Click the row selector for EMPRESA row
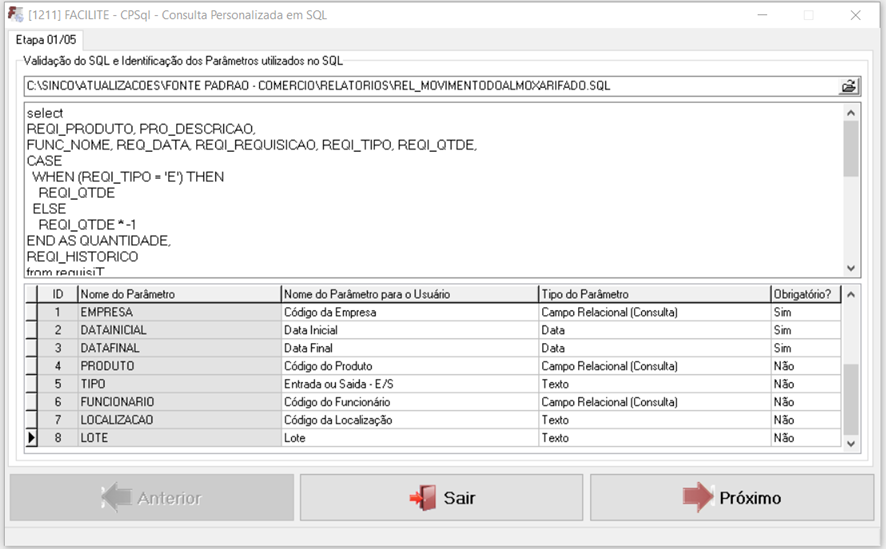Viewport: 886px width, 549px height. coord(31,312)
